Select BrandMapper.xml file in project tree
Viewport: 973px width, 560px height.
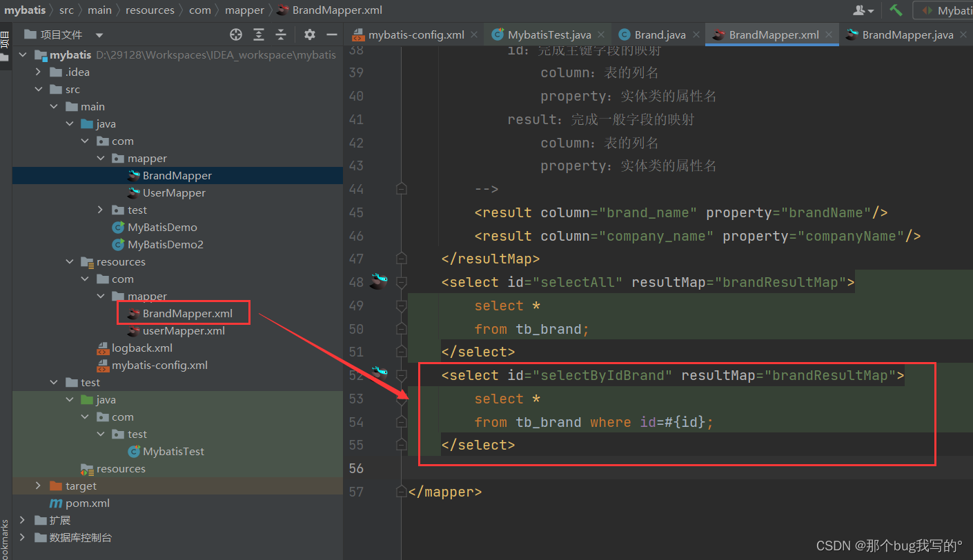pyautogui.click(x=187, y=313)
